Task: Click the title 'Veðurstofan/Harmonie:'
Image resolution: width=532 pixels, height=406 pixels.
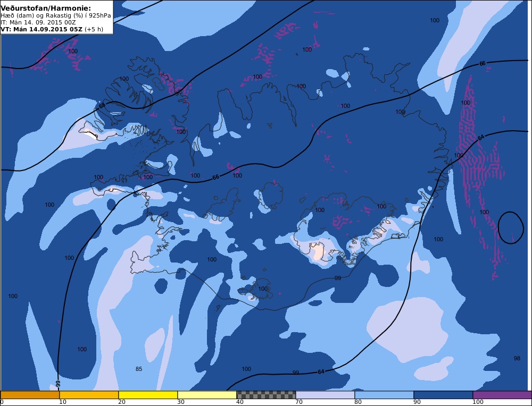Action: click(x=45, y=7)
